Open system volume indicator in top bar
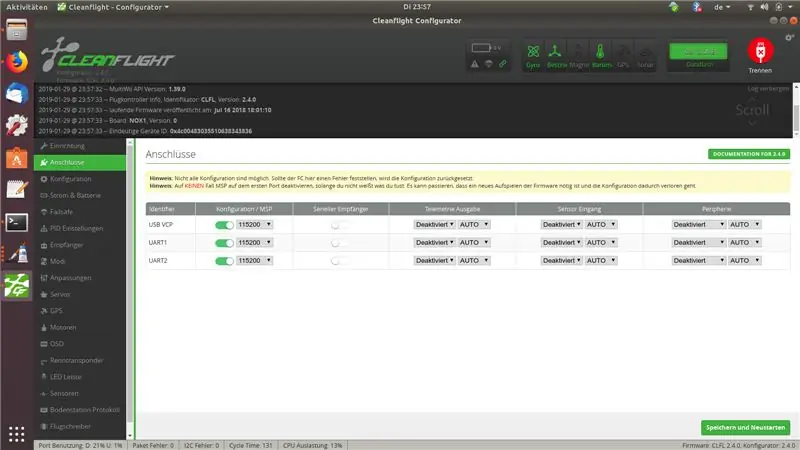Image resolution: width=800 pixels, height=450 pixels. 764,7
